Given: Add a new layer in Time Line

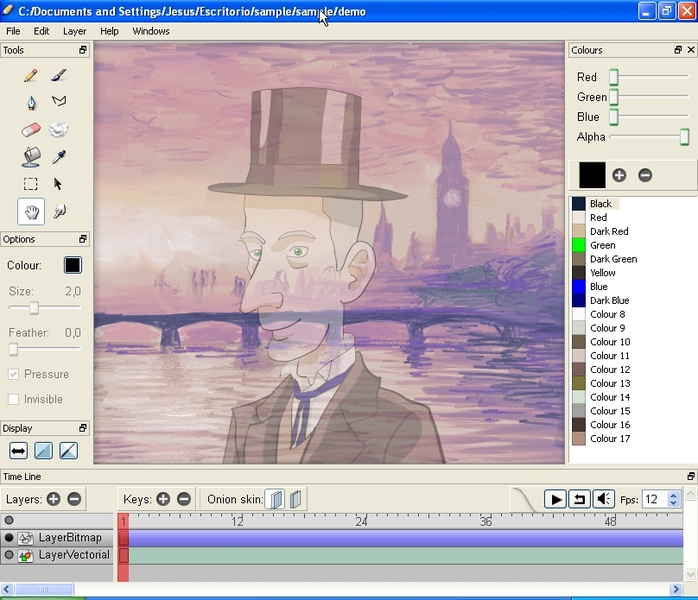Looking at the screenshot, I should point(53,499).
